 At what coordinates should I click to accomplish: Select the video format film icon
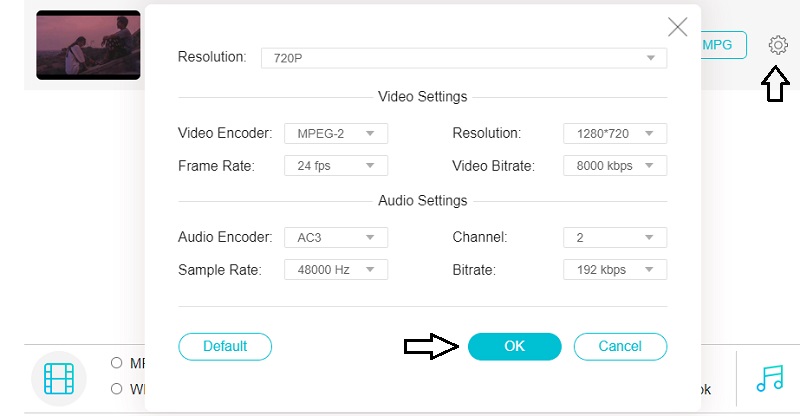pos(59,378)
